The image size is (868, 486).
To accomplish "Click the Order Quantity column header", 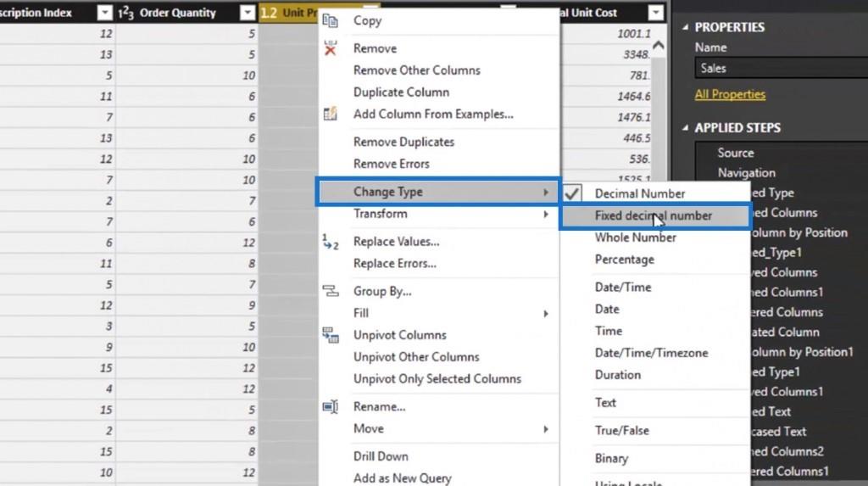I will coord(186,12).
